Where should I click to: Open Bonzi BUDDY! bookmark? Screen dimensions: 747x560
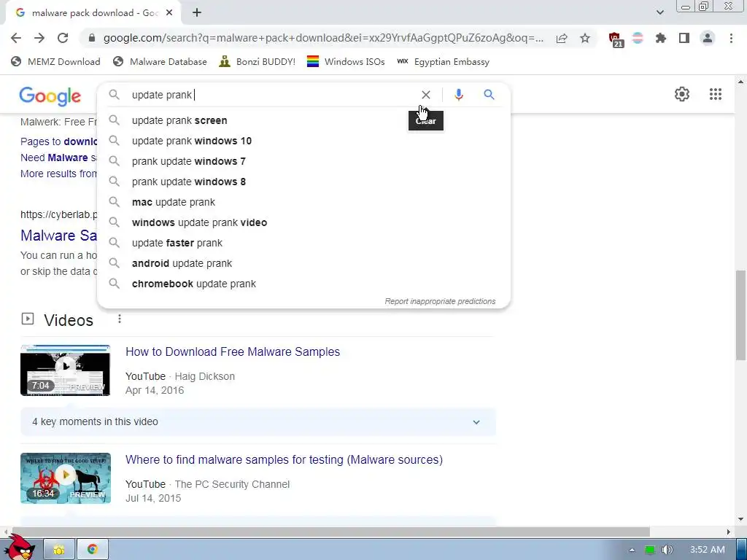point(257,62)
